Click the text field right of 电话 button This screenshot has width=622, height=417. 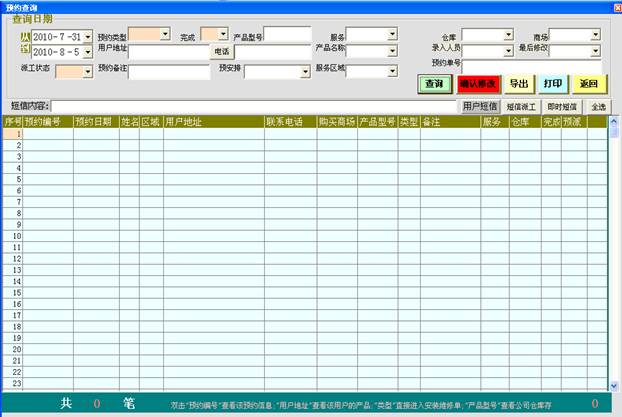pyautogui.click(x=273, y=52)
